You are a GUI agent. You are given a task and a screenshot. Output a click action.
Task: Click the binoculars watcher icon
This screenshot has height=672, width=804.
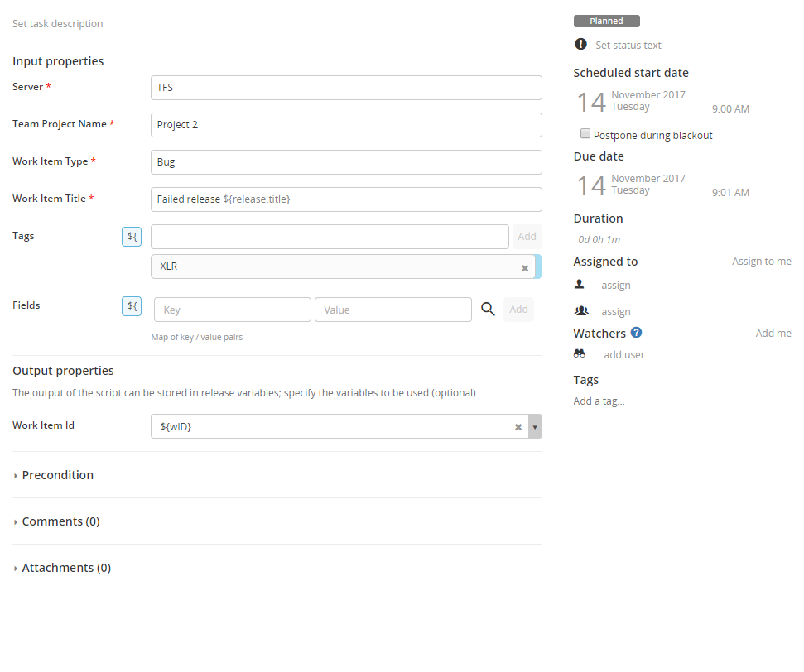580,353
